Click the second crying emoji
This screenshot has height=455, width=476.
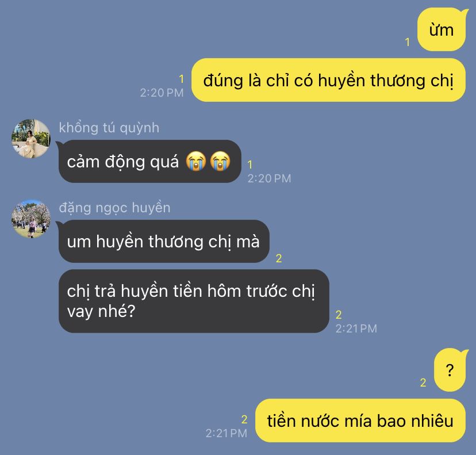point(220,161)
